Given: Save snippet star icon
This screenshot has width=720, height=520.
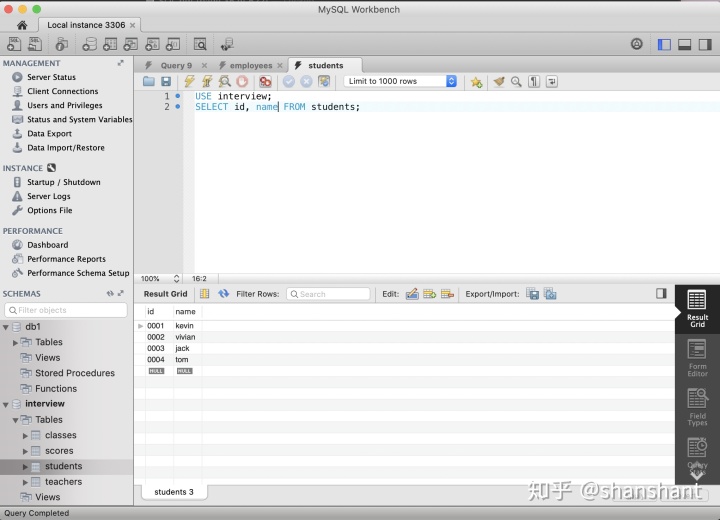Looking at the screenshot, I should click(x=476, y=82).
